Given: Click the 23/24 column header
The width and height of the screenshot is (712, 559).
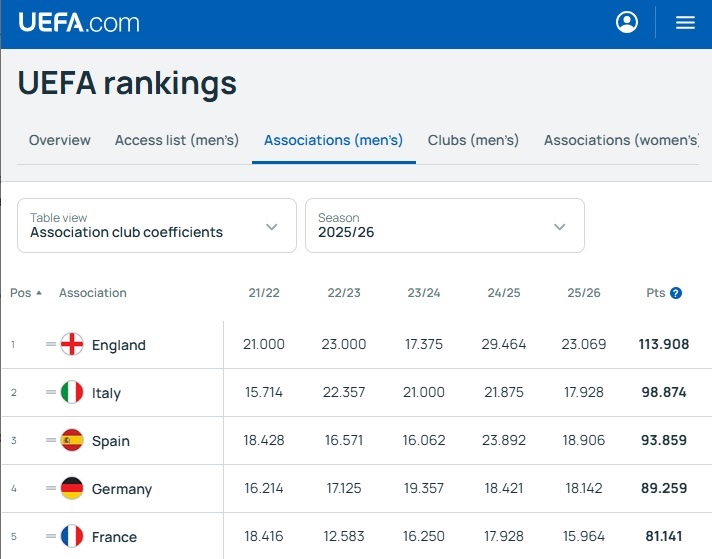Looking at the screenshot, I should tap(424, 293).
